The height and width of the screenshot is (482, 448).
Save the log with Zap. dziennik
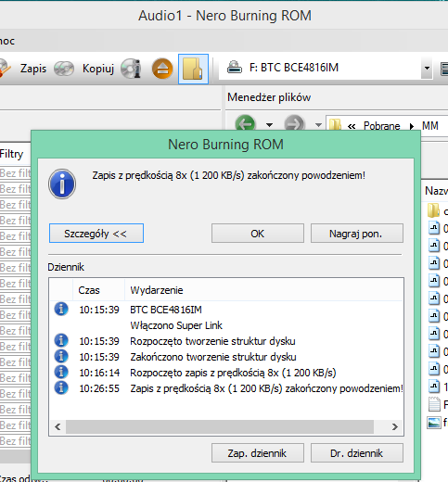pyautogui.click(x=258, y=453)
